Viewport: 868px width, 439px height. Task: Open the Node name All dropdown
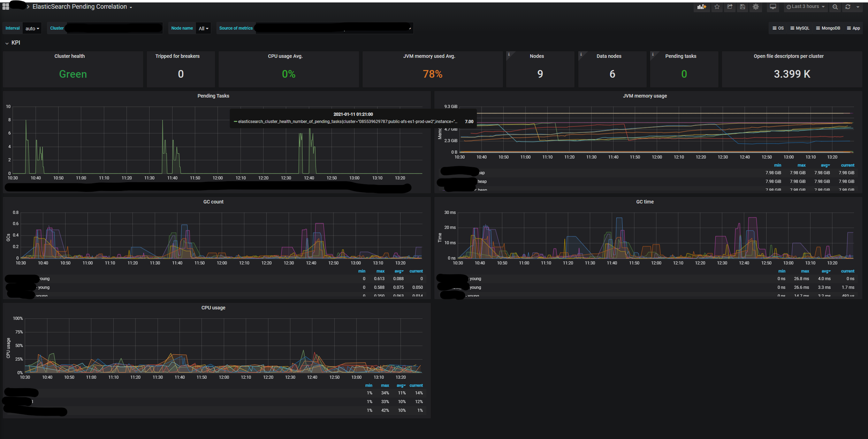[203, 29]
